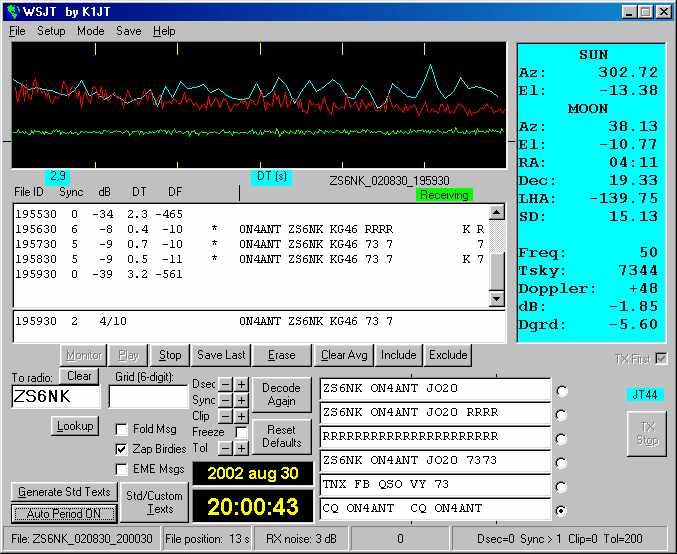The height and width of the screenshot is (554, 677).
Task: Increase Dsec with plus button
Action: [x=241, y=384]
